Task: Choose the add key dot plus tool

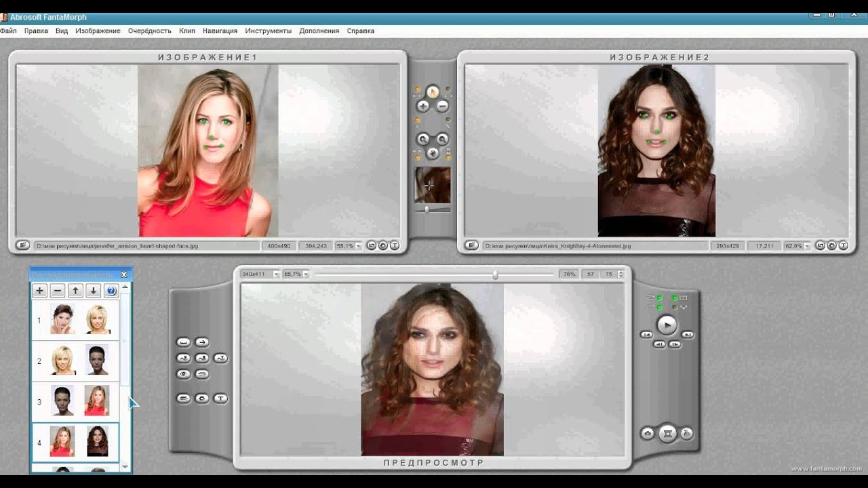Action: (x=423, y=106)
